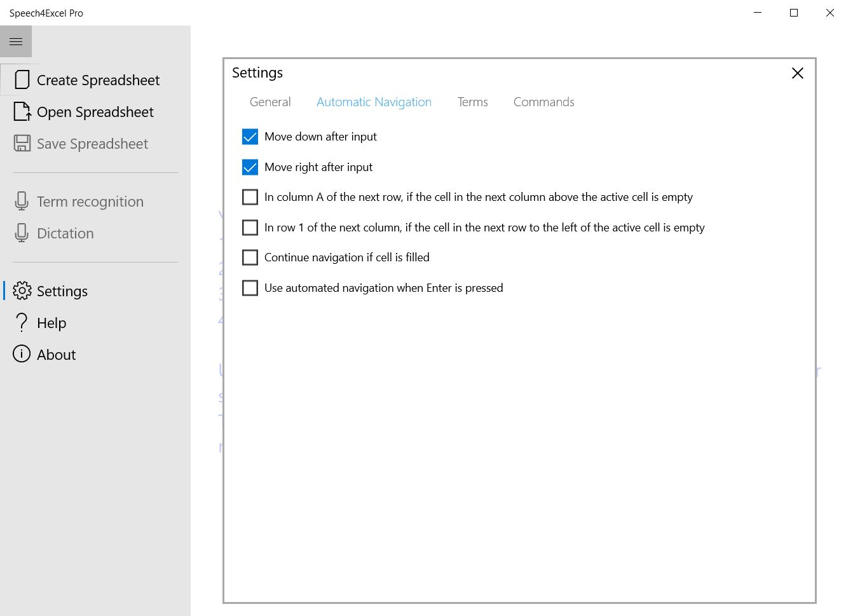Uncheck Move down after input
The height and width of the screenshot is (616, 846).
[x=250, y=137]
